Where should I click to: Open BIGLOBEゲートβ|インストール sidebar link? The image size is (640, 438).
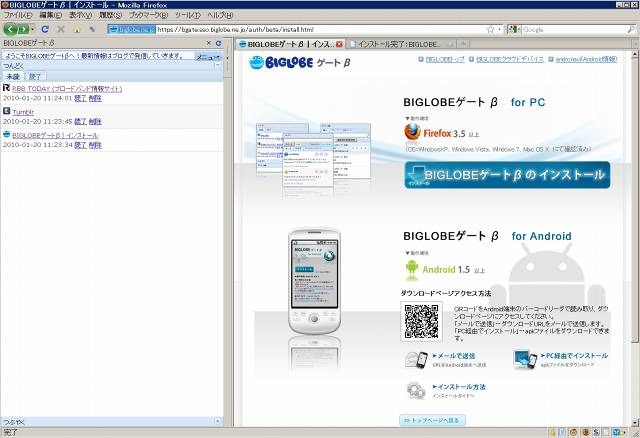pos(56,136)
